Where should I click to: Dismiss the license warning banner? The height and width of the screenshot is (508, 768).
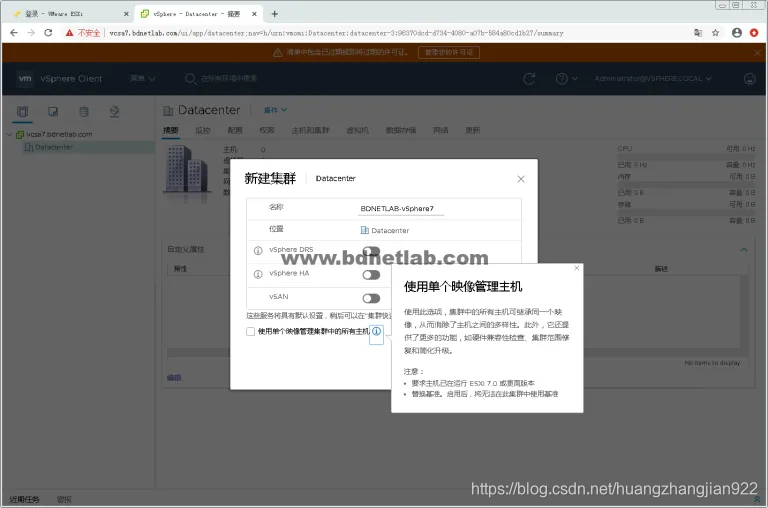click(757, 52)
